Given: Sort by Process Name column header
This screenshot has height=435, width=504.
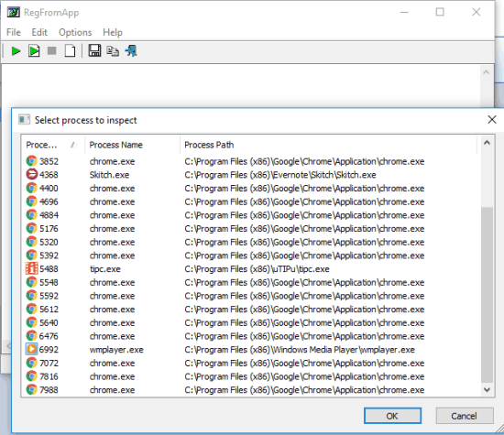Looking at the screenshot, I should 132,145.
